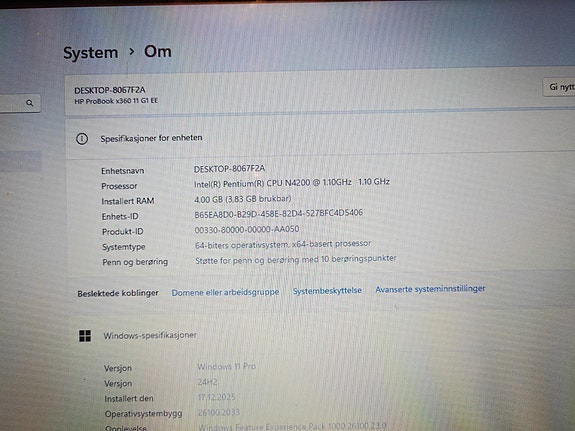
Task: Click the Produkt-ID value 00330-80000-00000-AA050
Action: [247, 230]
